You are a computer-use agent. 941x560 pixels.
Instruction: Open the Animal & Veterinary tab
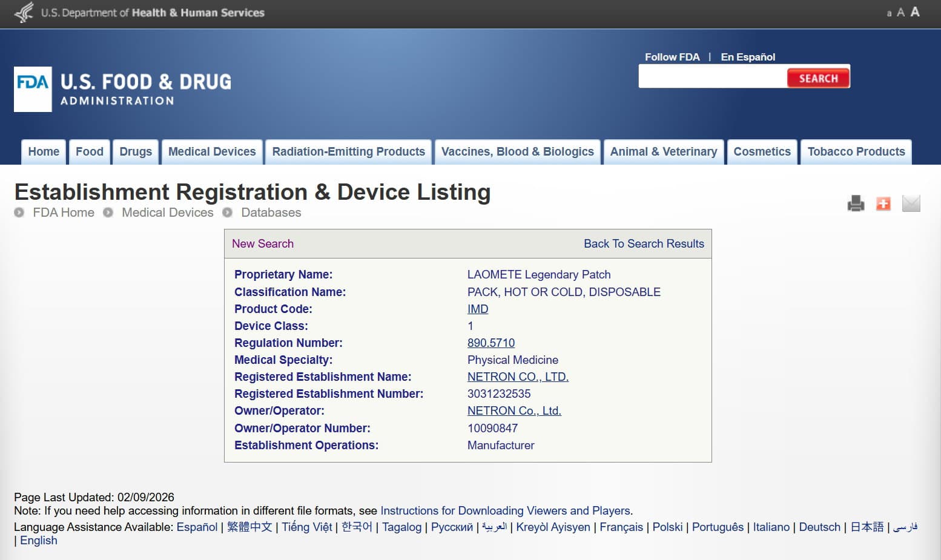tap(664, 152)
